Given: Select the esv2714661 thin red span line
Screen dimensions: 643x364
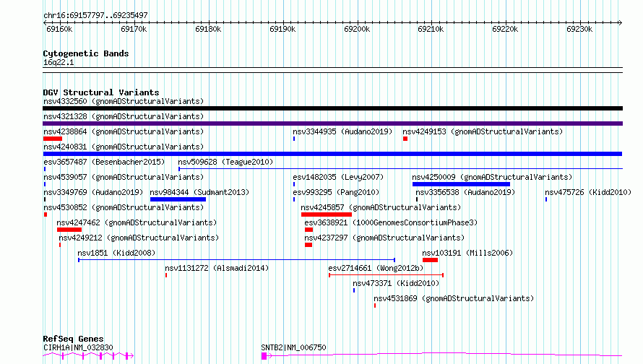Looking at the screenshot, I should (386, 275).
